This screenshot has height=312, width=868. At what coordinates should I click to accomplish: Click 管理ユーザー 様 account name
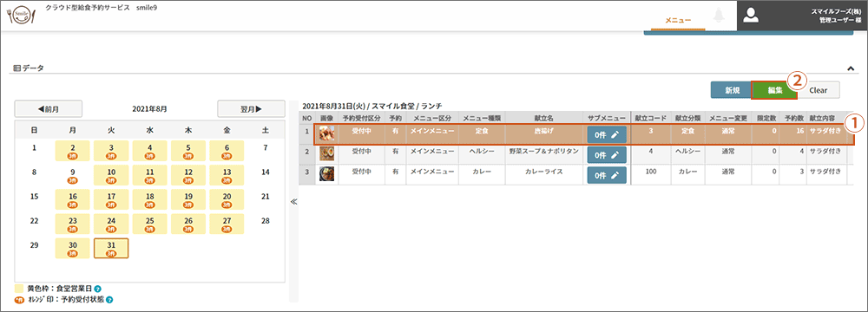tap(840, 21)
